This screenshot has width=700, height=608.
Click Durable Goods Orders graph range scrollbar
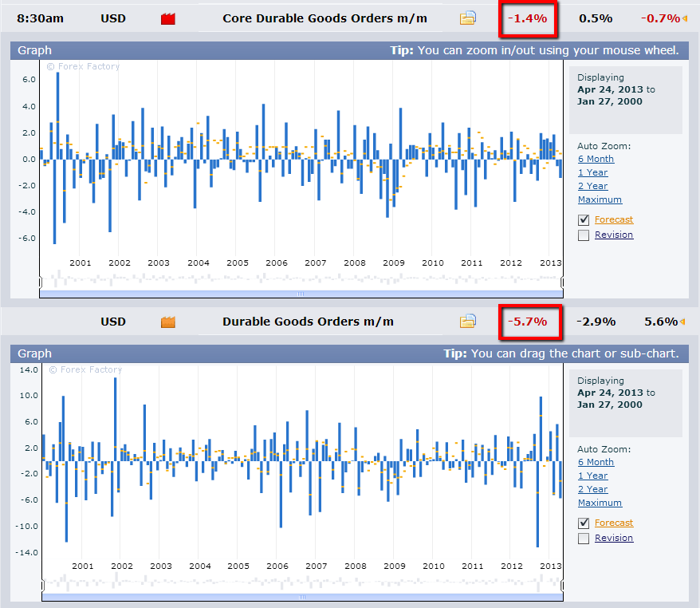302,598
